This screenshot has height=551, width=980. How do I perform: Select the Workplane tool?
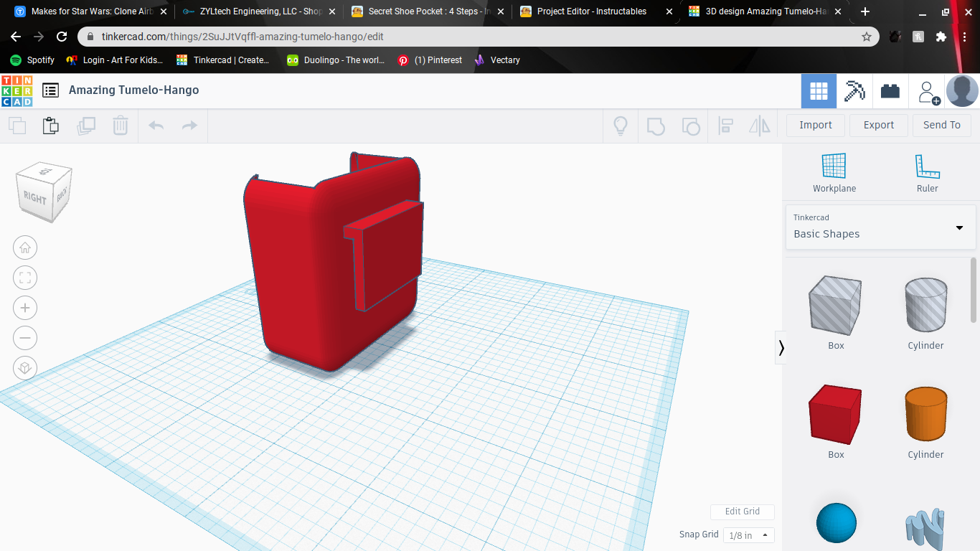click(834, 173)
